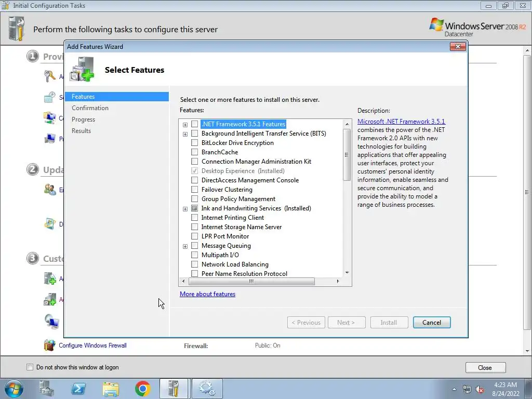This screenshot has height=399, width=532.
Task: Expand Ink and Handwriting Services node
Action: (x=185, y=209)
